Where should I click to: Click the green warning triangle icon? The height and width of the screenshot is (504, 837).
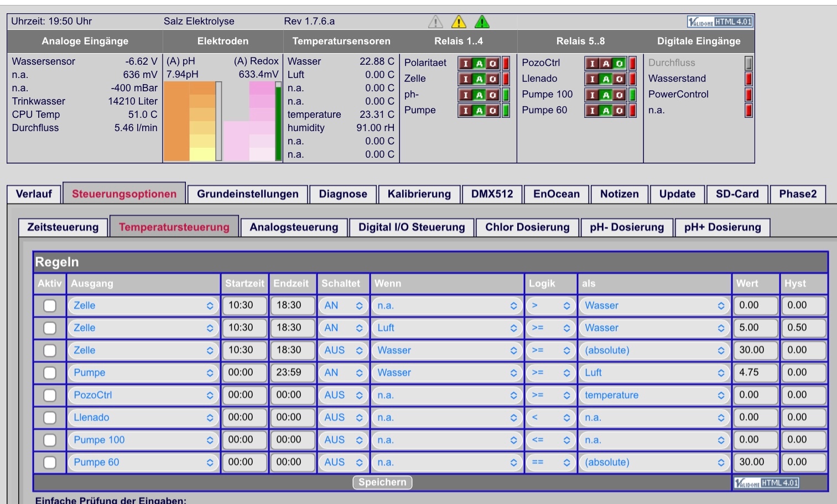click(x=482, y=22)
